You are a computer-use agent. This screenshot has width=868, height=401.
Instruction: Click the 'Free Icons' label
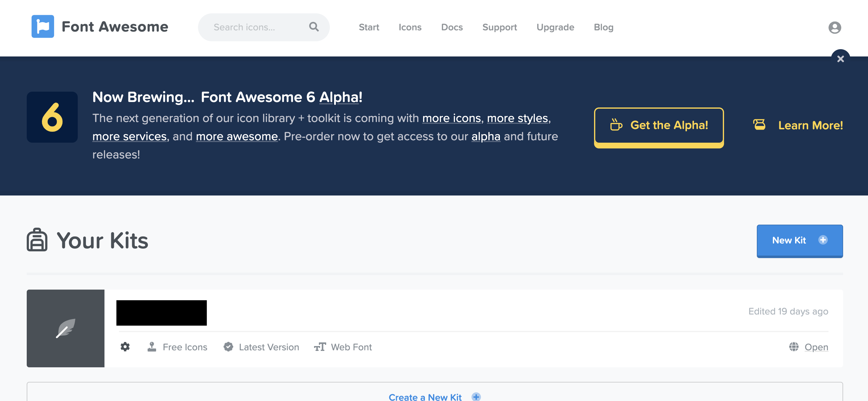pos(185,347)
